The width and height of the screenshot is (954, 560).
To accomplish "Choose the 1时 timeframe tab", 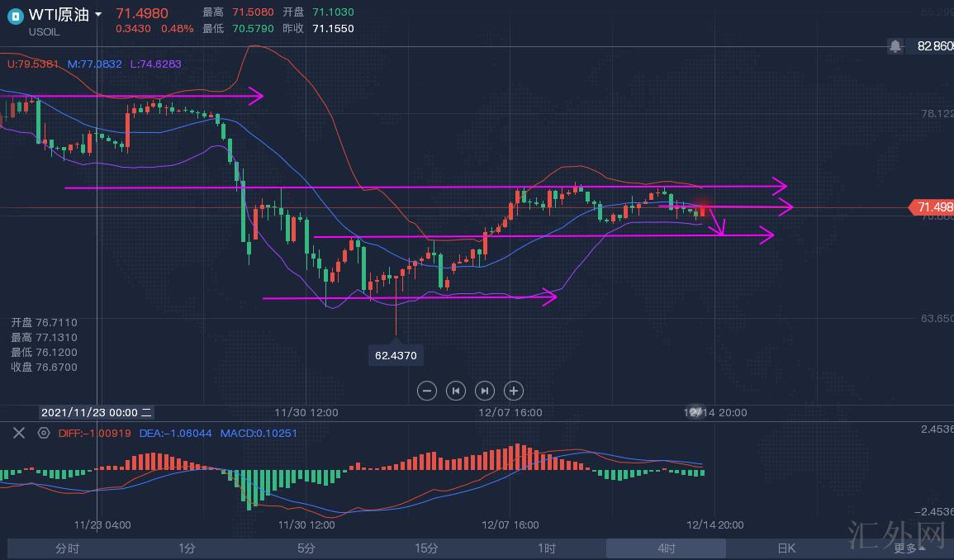I will (x=546, y=548).
